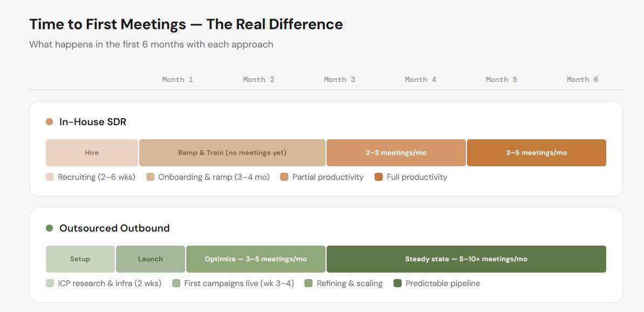The image size is (644, 312).
Task: Select the ICP research & infra legend marker
Action: [49, 283]
